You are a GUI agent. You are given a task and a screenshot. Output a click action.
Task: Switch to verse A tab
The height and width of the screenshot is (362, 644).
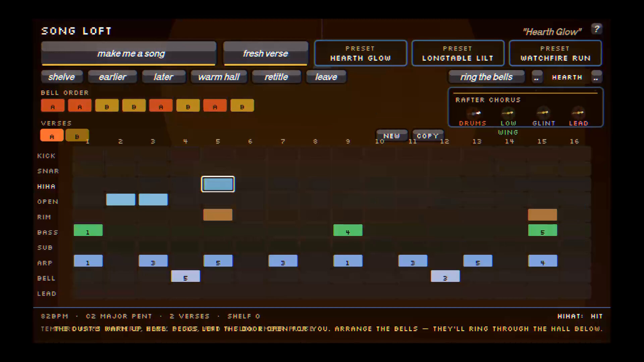[52, 135]
